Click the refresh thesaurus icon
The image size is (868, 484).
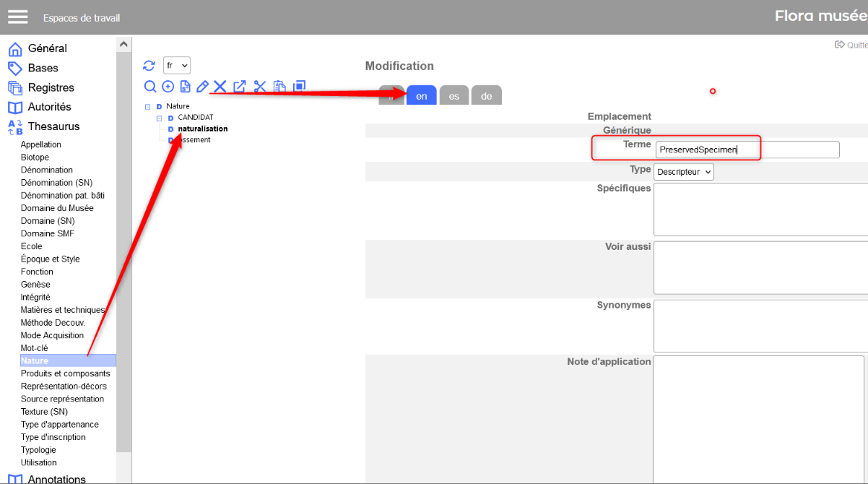click(x=149, y=65)
